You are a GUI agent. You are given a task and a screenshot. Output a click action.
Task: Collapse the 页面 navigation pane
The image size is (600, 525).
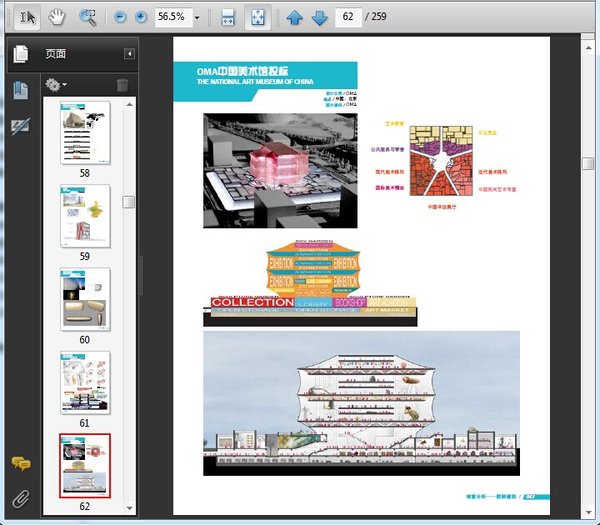pyautogui.click(x=129, y=54)
